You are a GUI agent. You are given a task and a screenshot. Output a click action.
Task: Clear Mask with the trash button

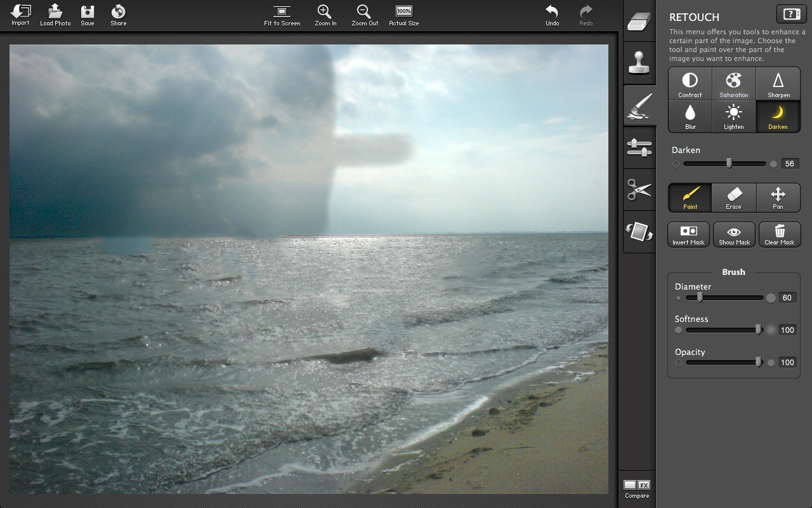pos(780,234)
